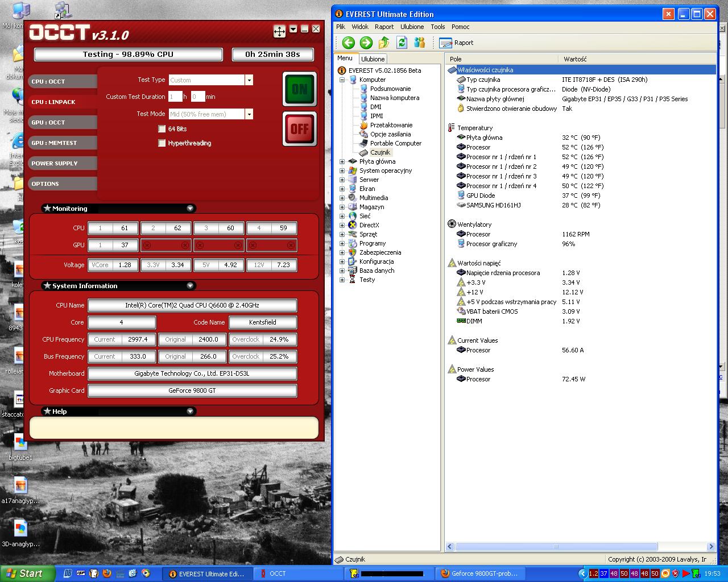Image resolution: width=728 pixels, height=582 pixels.
Task: Open the OPTIONS tab in OCCT
Action: tap(63, 184)
